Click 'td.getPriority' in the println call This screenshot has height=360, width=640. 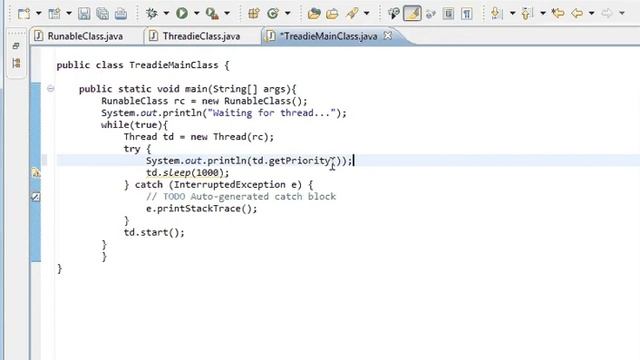[291, 161]
